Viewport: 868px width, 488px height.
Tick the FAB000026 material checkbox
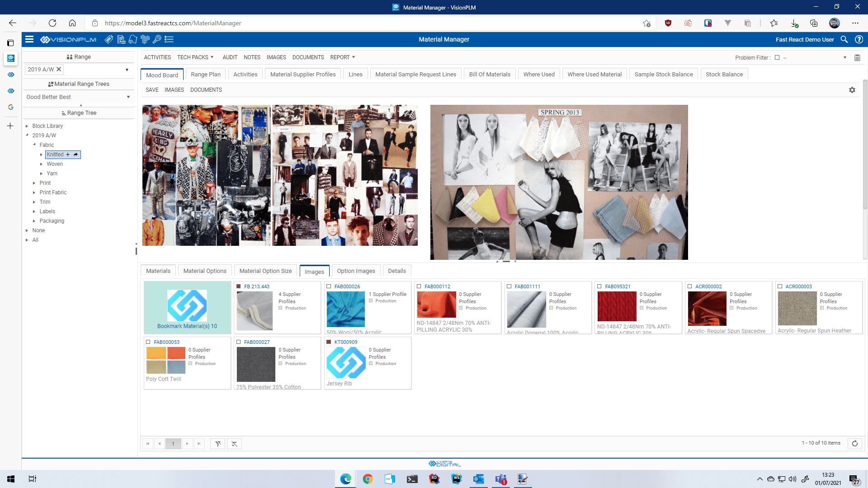pyautogui.click(x=329, y=286)
